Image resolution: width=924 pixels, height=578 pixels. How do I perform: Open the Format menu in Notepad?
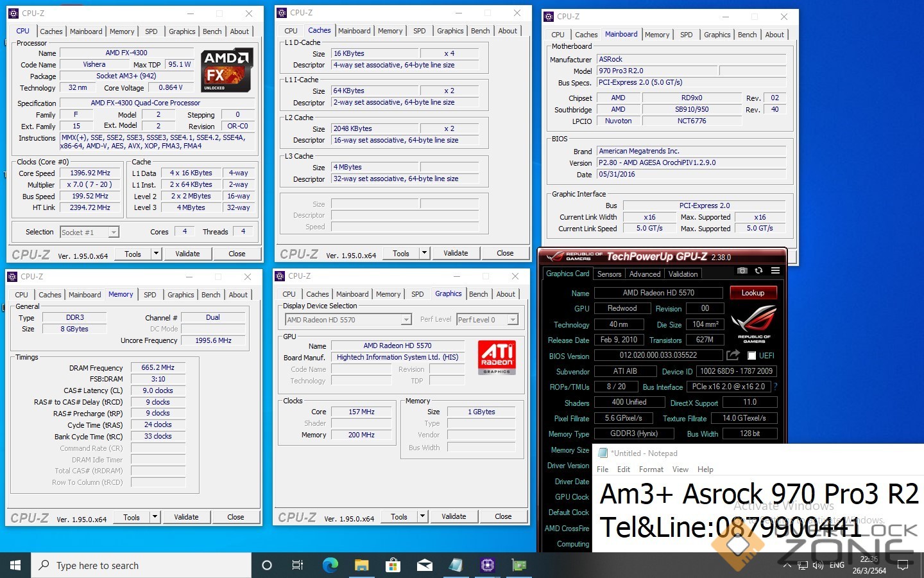click(x=651, y=469)
